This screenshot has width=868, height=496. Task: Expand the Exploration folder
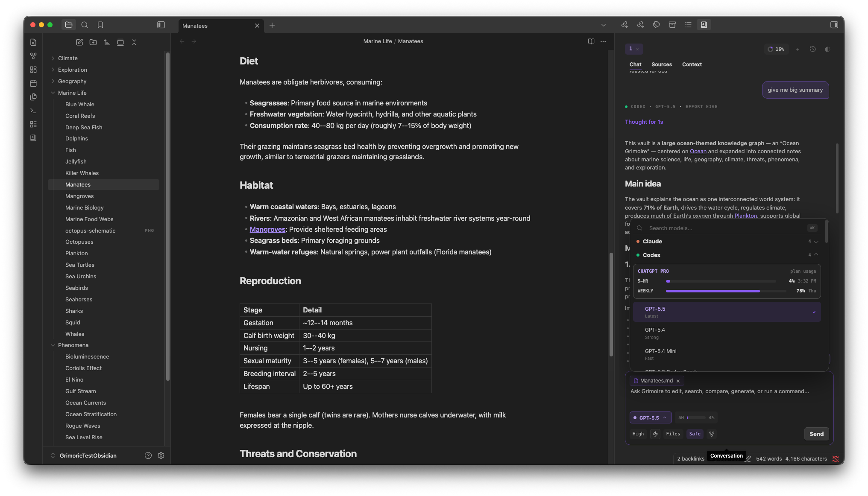[73, 70]
